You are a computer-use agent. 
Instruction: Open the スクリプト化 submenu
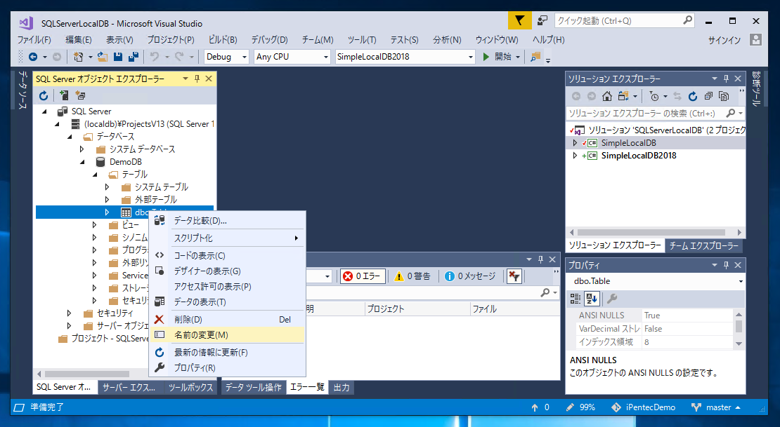[228, 238]
